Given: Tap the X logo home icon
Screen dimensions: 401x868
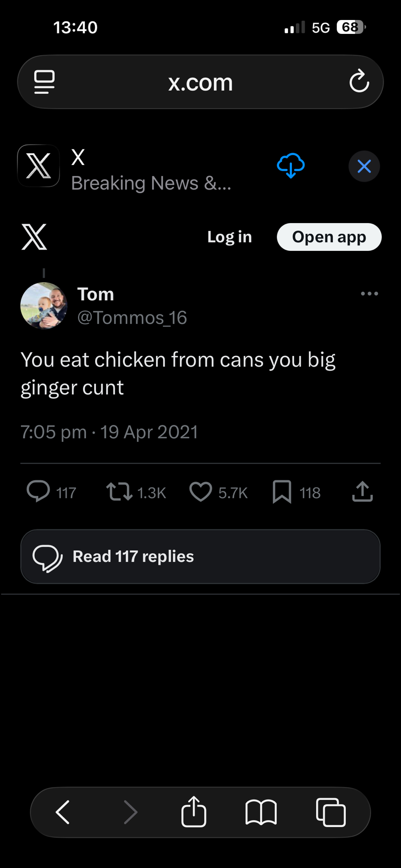Looking at the screenshot, I should 34,237.
